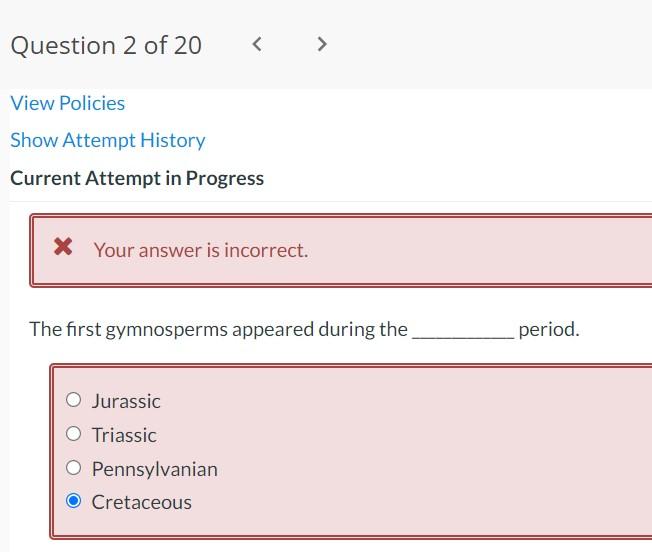Click the 'Pennsylvanian' answer label text
The width and height of the screenshot is (652, 552).
pyautogui.click(x=154, y=469)
